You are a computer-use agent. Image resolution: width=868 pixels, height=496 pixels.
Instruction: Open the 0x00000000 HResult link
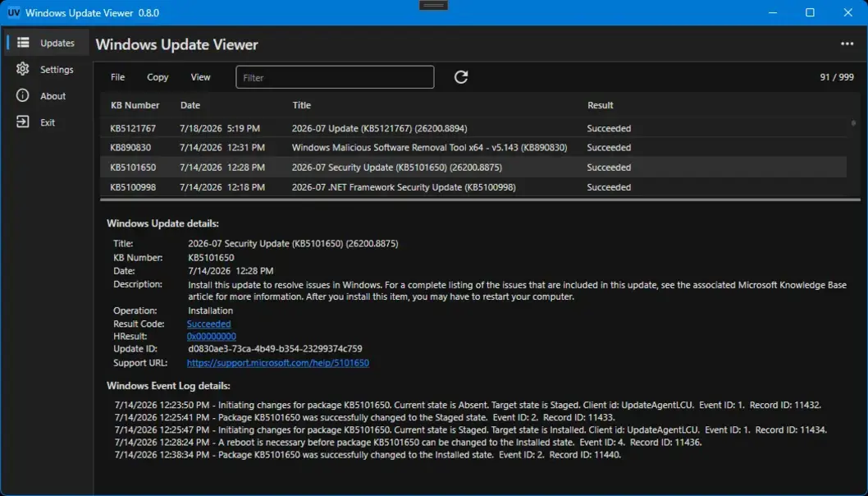pyautogui.click(x=212, y=337)
